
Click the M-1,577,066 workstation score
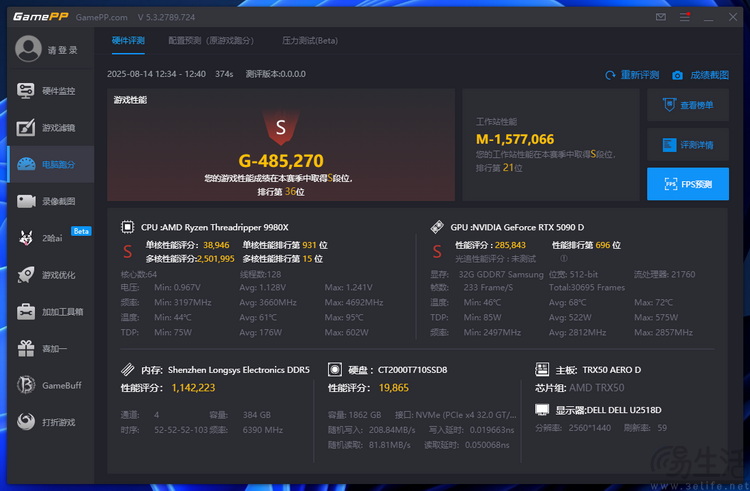515,139
